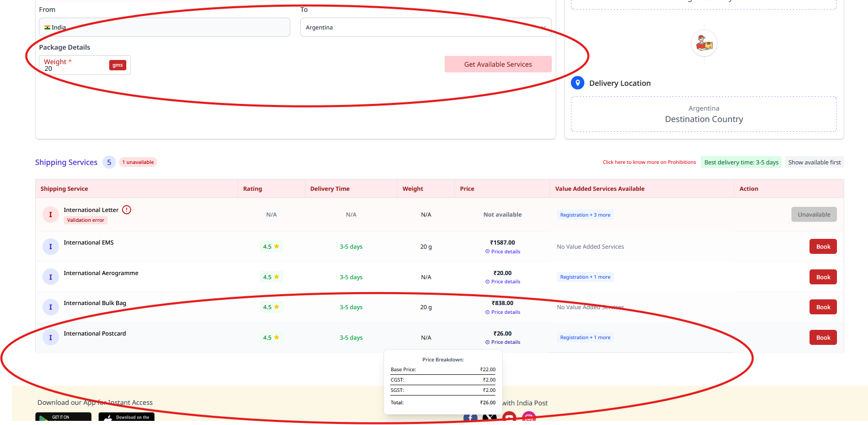868x425 pixels.
Task: Toggle Show available first
Action: [x=814, y=162]
